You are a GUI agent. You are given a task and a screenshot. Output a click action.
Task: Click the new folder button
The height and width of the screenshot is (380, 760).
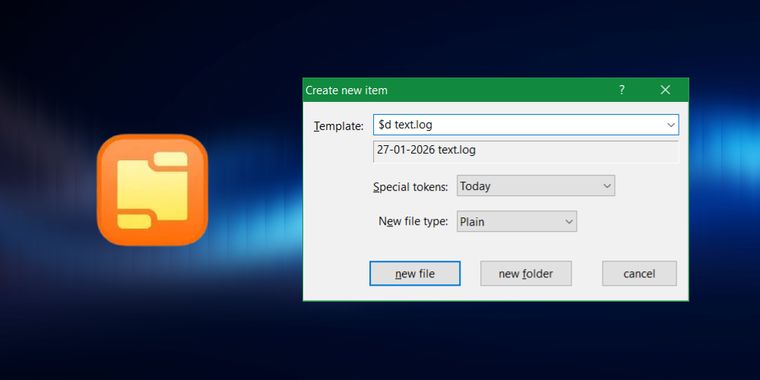(526, 273)
